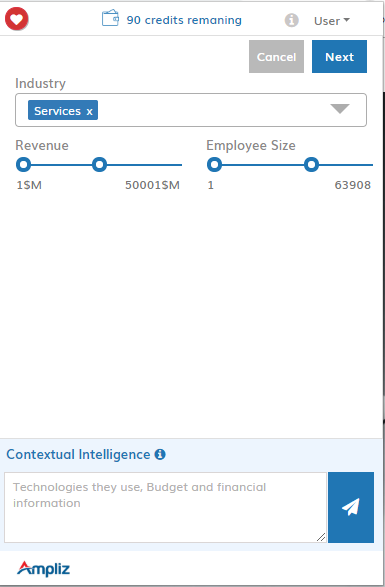Select the Revenue minimum slider handle
385x587 pixels.
pyautogui.click(x=24, y=164)
